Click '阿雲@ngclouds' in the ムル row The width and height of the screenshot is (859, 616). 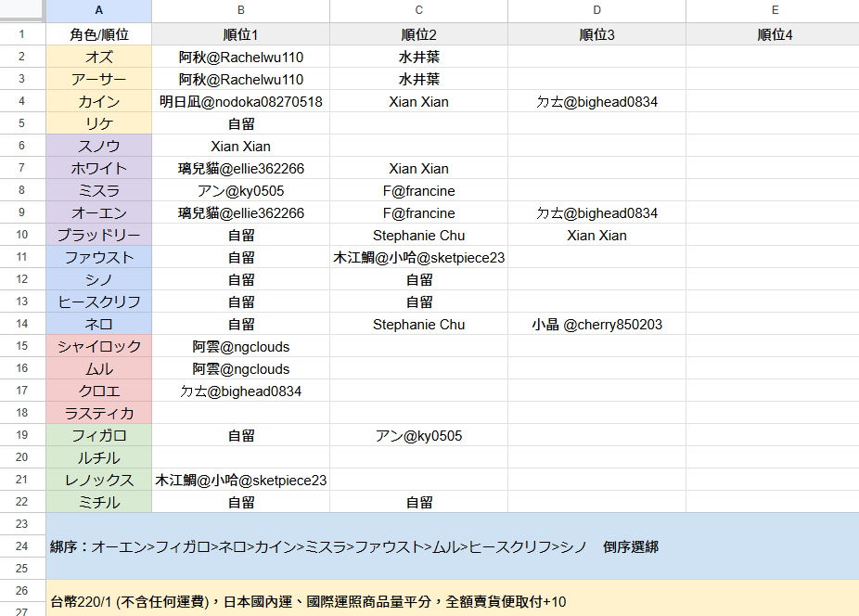tap(240, 369)
